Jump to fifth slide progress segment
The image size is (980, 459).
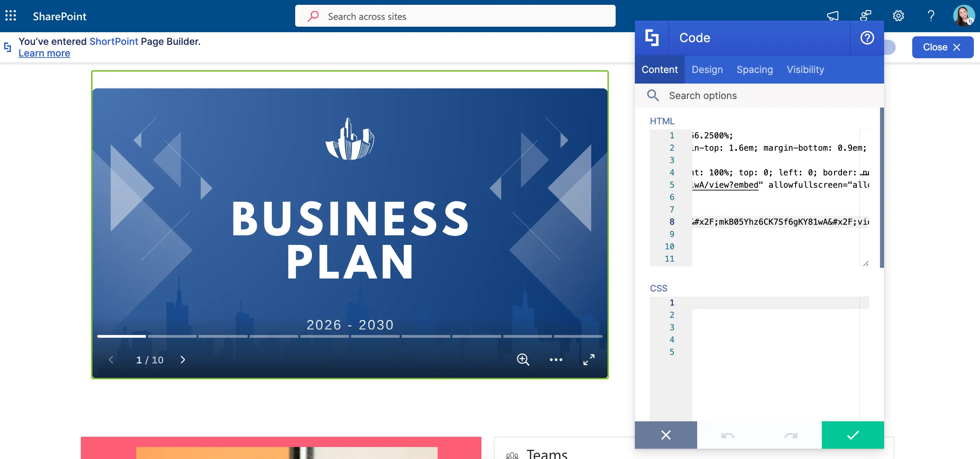pyautogui.click(x=324, y=336)
